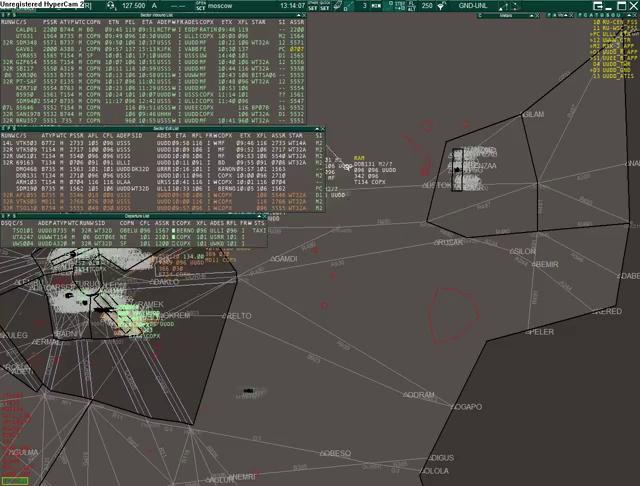Click the moscow sector file name
The height and width of the screenshot is (486, 640).
pos(220,6)
